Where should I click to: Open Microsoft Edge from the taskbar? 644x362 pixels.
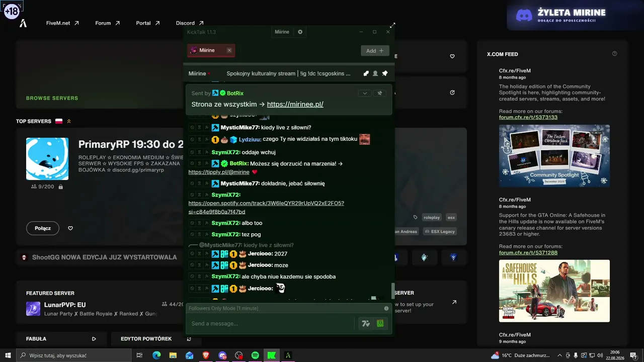[156, 355]
